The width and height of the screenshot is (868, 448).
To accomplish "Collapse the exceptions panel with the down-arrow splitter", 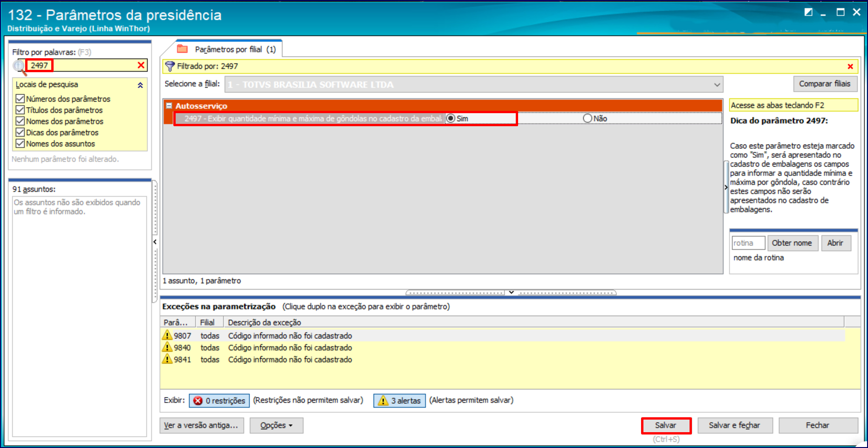I will [511, 292].
